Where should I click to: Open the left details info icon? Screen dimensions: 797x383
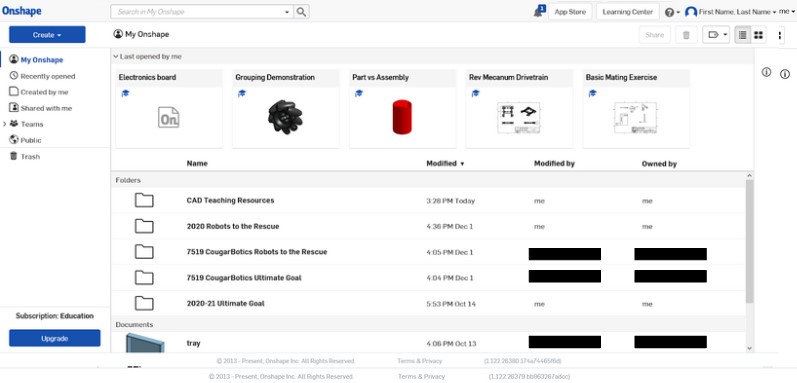point(767,73)
